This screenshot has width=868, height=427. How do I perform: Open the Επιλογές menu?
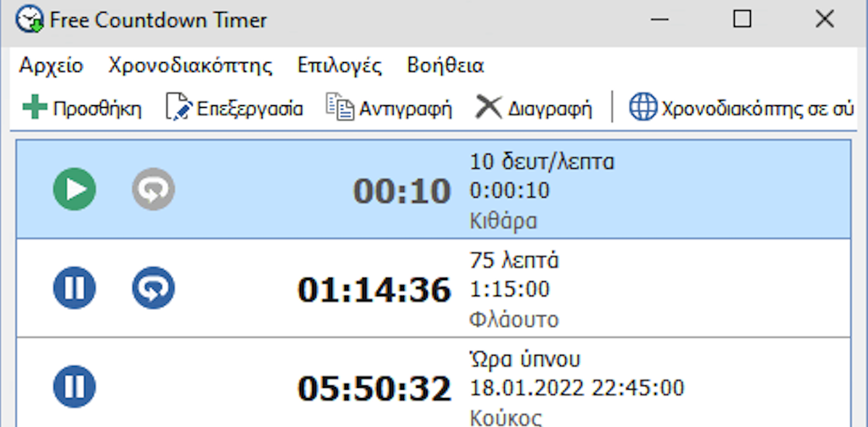[x=339, y=66]
